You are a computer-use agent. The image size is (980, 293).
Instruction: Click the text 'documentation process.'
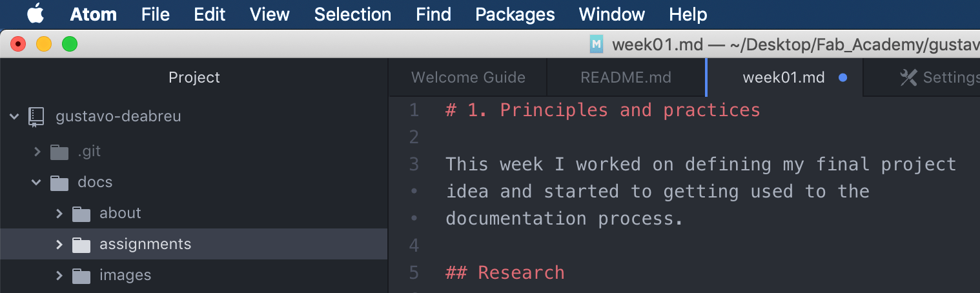tap(564, 219)
